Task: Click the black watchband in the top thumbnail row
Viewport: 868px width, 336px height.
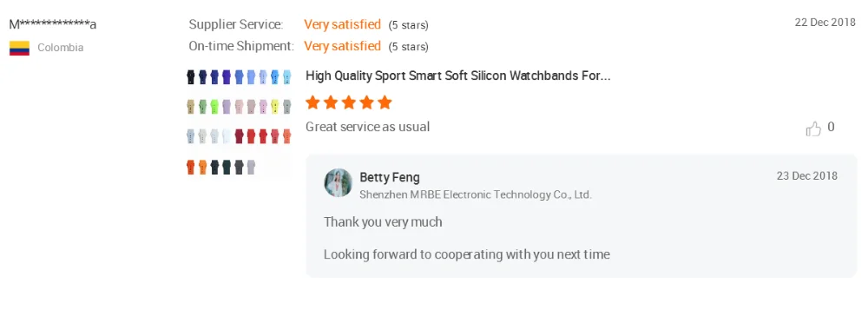Action: click(x=191, y=77)
